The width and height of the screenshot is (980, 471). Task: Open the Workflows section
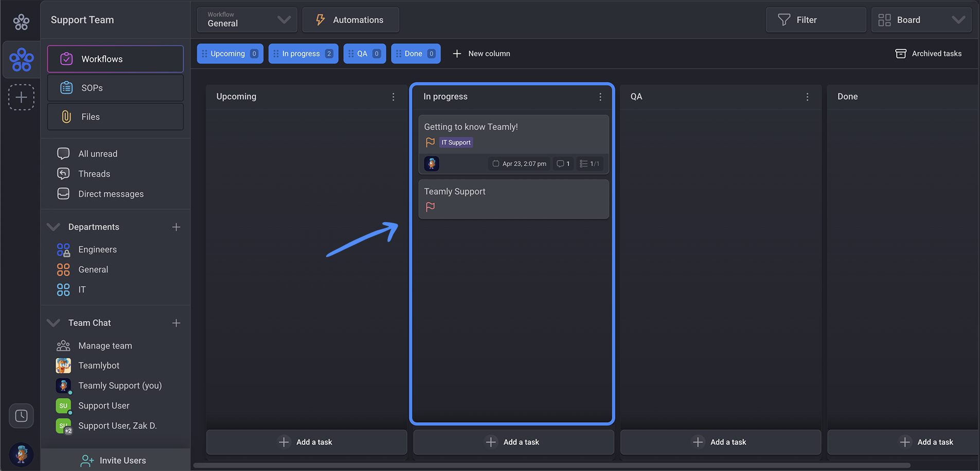coord(115,59)
